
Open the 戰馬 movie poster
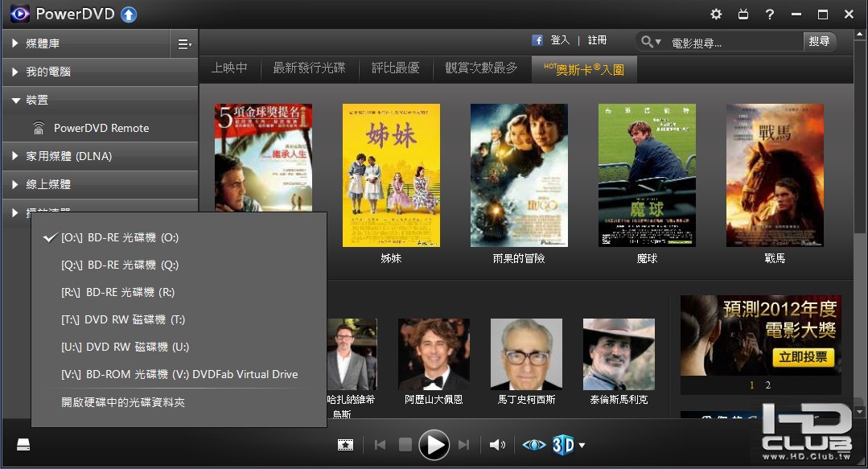[x=775, y=175]
